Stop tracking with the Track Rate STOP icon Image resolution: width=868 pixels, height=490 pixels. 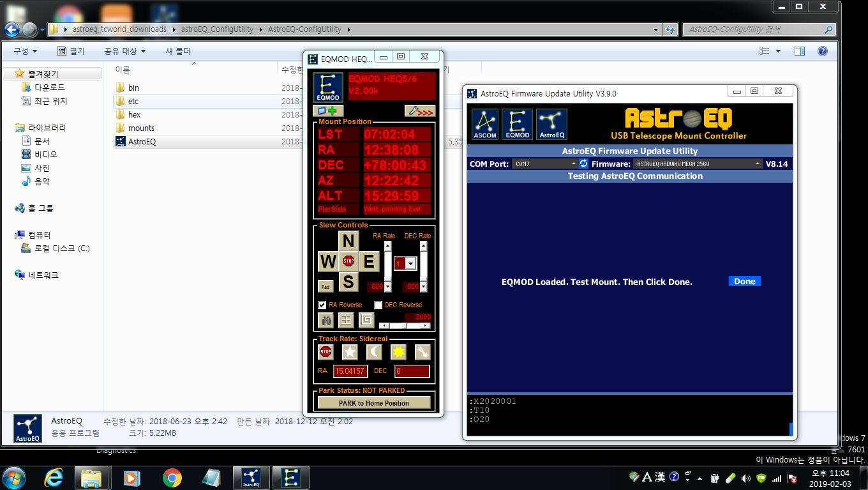pos(326,352)
